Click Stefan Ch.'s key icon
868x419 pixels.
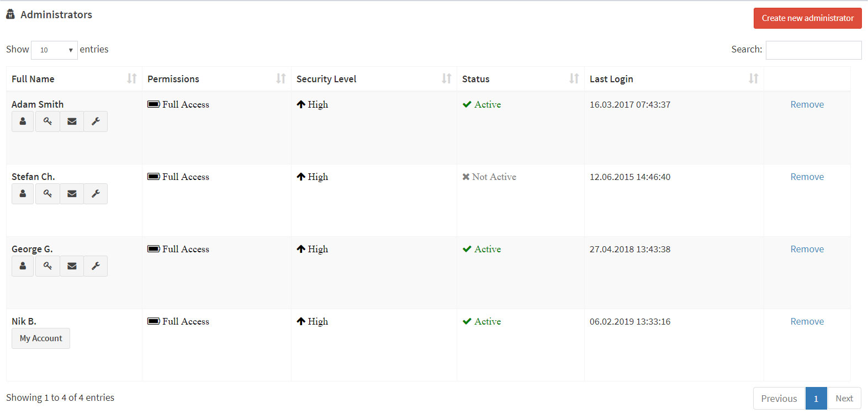point(47,194)
